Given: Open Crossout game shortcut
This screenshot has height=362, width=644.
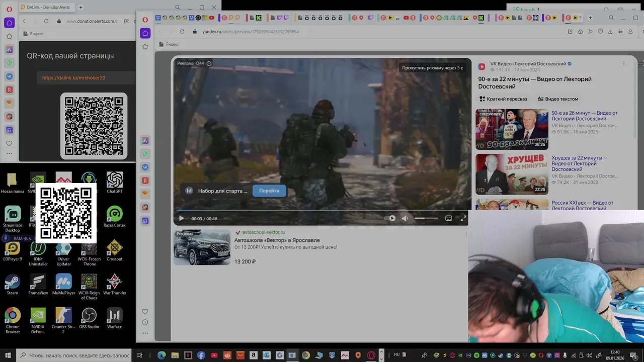Looking at the screenshot, I should (115, 250).
